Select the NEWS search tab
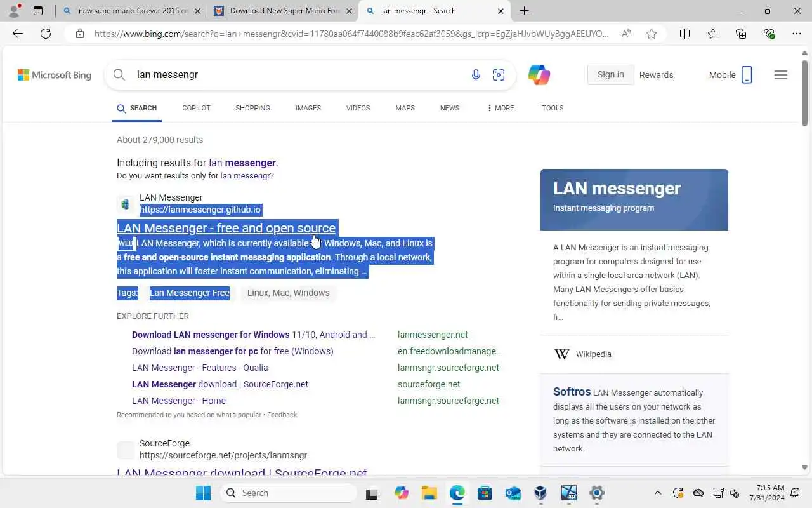This screenshot has height=508, width=812. (450, 108)
